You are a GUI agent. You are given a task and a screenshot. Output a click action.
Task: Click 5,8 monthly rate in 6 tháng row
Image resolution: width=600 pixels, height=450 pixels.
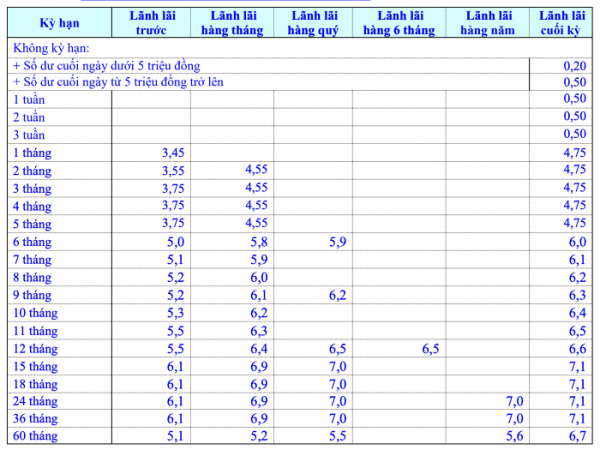click(259, 241)
